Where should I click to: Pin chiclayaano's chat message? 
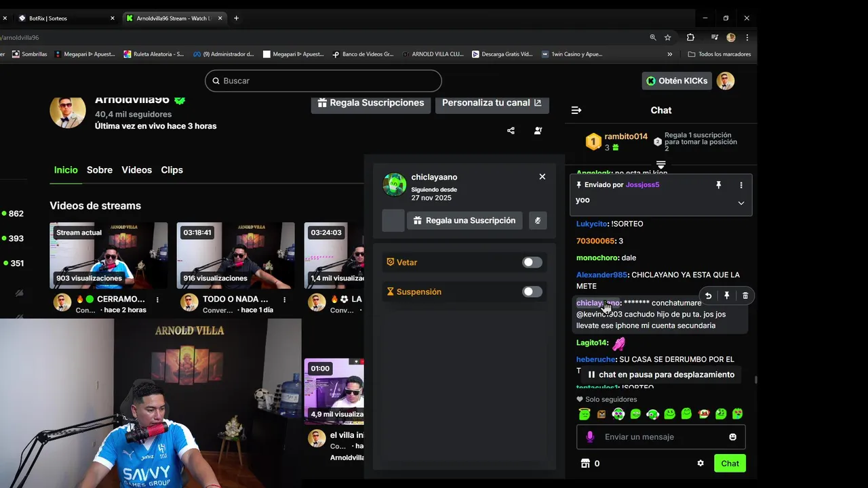click(x=727, y=296)
